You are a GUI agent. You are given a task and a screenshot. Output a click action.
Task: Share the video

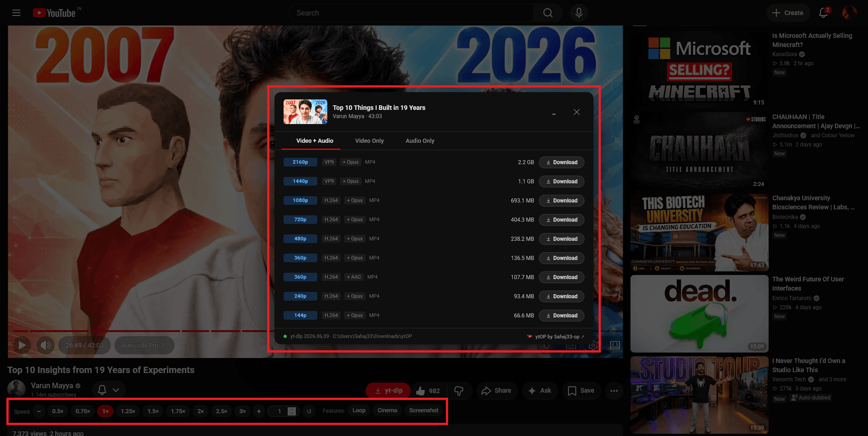click(497, 391)
